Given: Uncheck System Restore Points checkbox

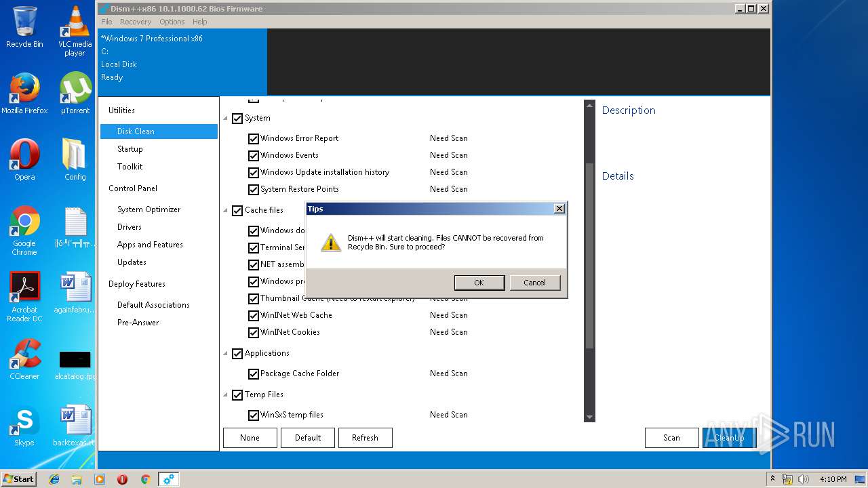Looking at the screenshot, I should 254,190.
